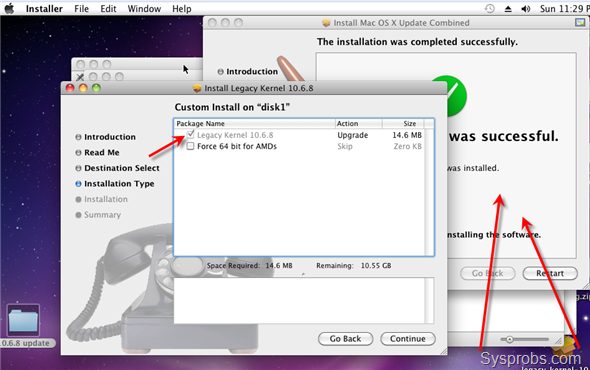Click the Upgrade action cell

353,135
